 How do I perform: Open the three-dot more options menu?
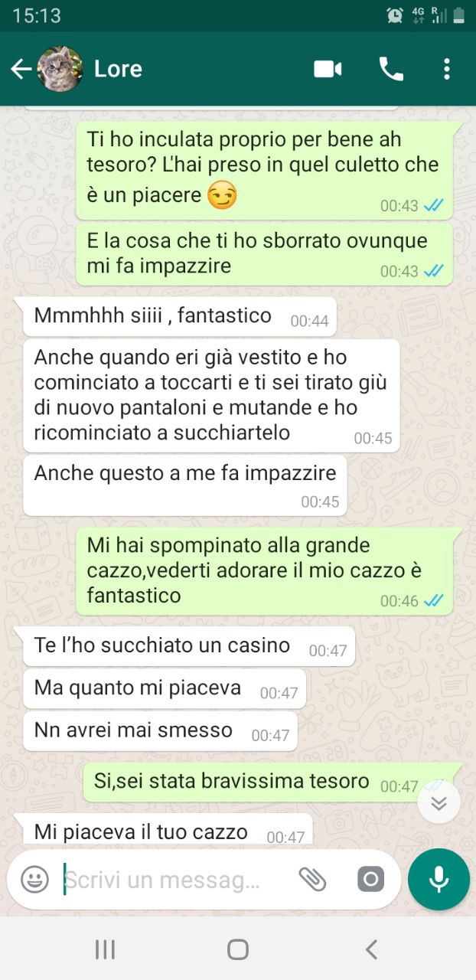pos(447,69)
